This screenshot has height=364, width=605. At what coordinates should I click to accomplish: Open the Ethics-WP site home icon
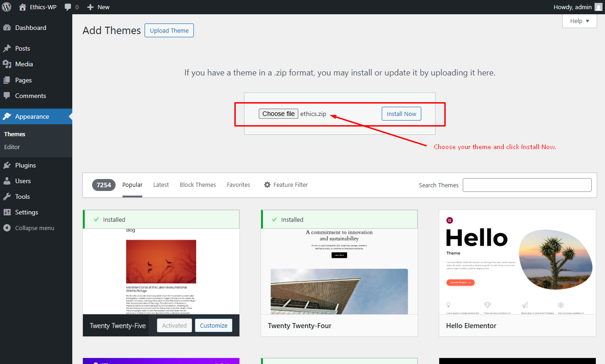[x=23, y=7]
